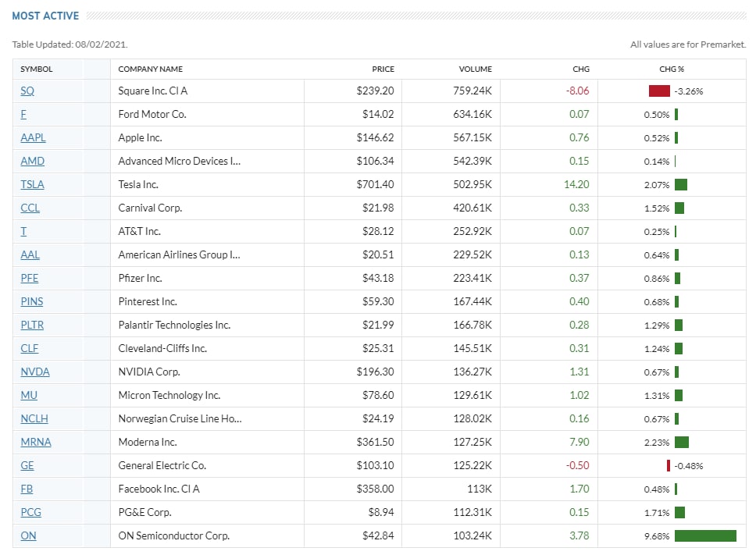Open the CLF ticker link
The image size is (756, 555).
click(30, 348)
